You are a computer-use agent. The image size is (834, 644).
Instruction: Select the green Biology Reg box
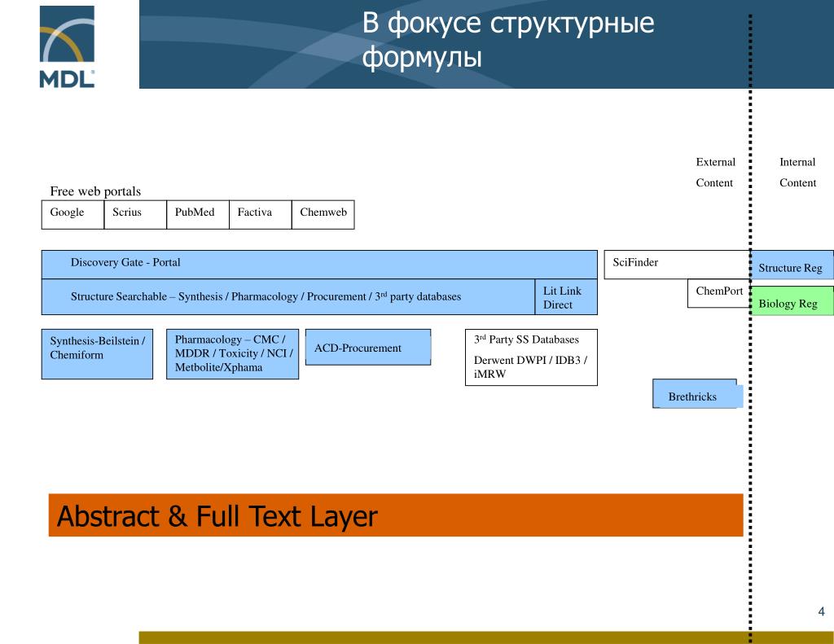[792, 300]
